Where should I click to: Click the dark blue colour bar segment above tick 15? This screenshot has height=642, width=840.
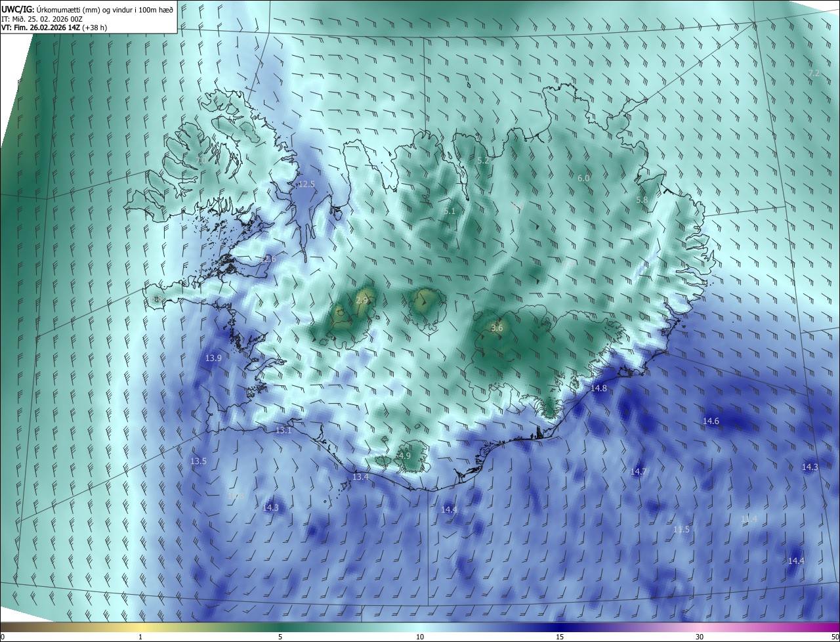(x=560, y=627)
